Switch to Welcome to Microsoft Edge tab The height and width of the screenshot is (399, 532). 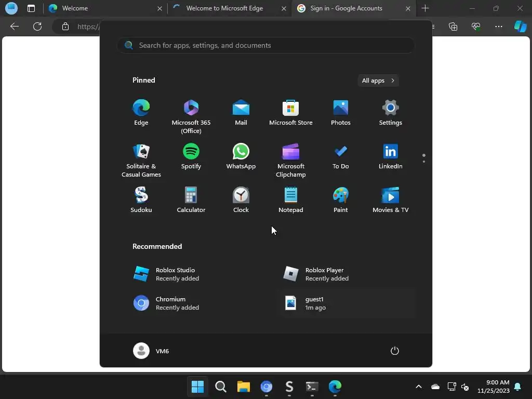[x=229, y=8]
